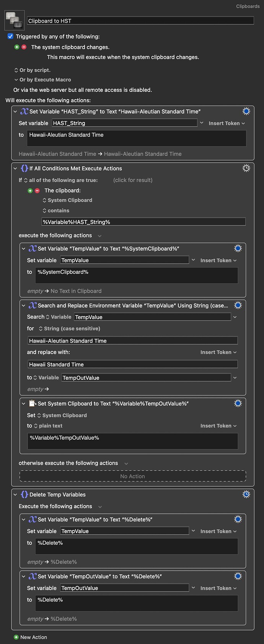Click gear icon on Delete Temp Variables group

click(246, 494)
